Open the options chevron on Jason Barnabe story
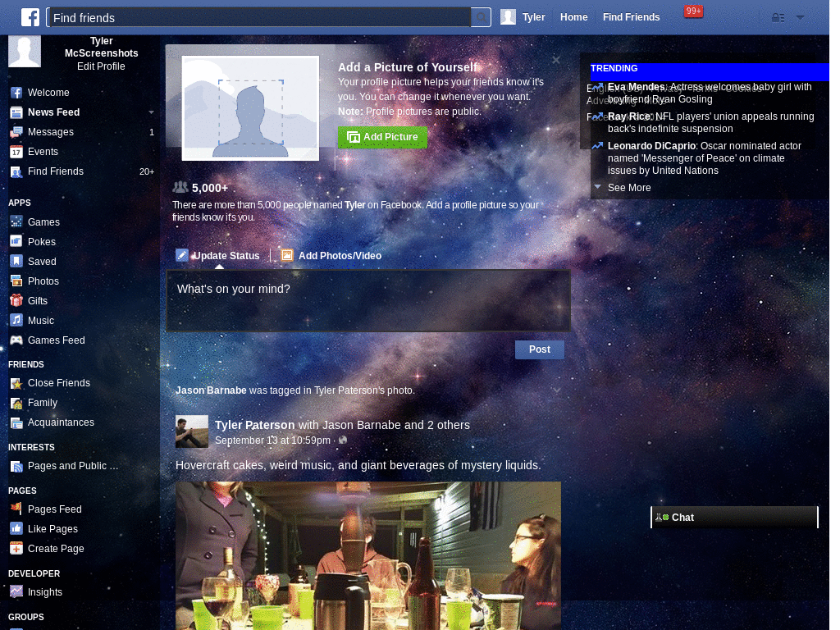Screen dimensions: 840x630 557,390
